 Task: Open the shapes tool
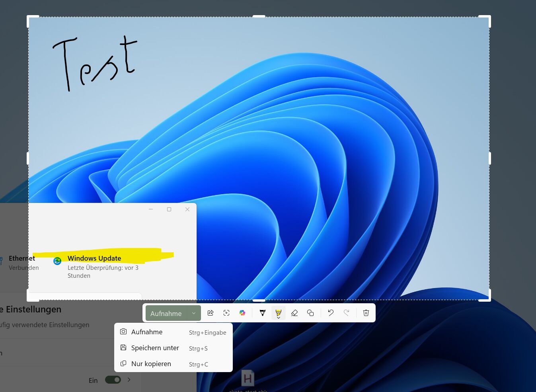[x=310, y=313]
